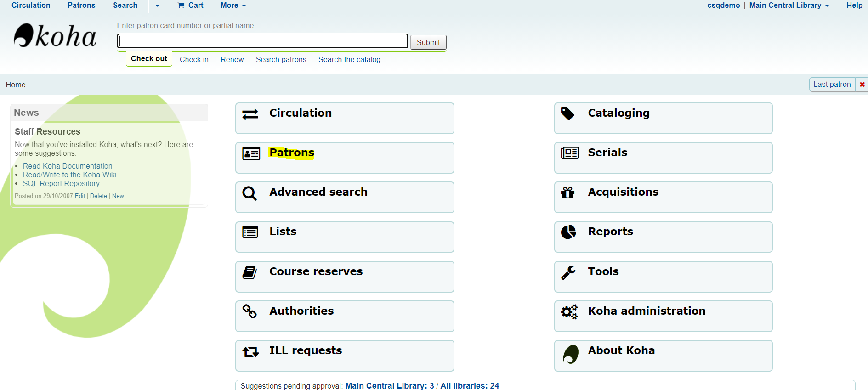Switch to the Renew tab
Screen dimensions: 868x390
click(232, 60)
